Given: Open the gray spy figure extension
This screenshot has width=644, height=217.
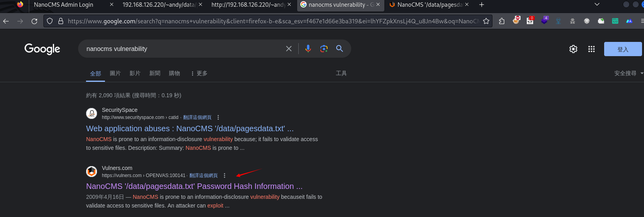Looking at the screenshot, I should click(x=573, y=21).
